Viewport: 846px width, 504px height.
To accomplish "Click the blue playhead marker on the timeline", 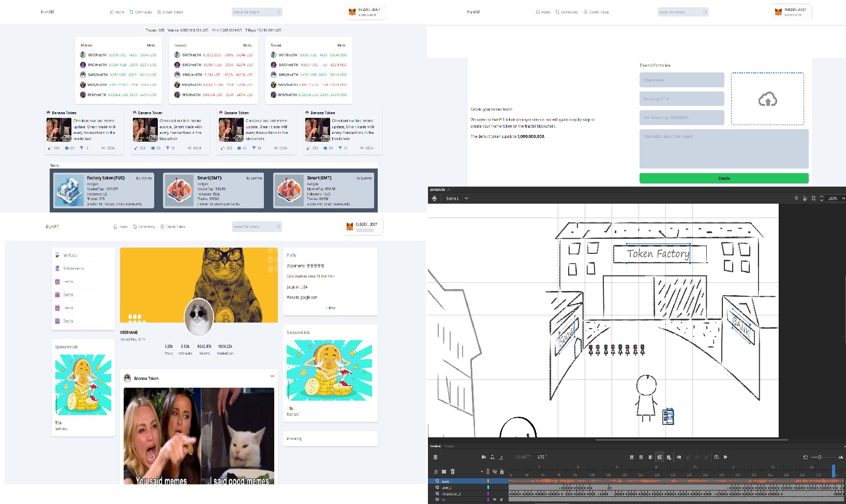I will tap(834, 470).
